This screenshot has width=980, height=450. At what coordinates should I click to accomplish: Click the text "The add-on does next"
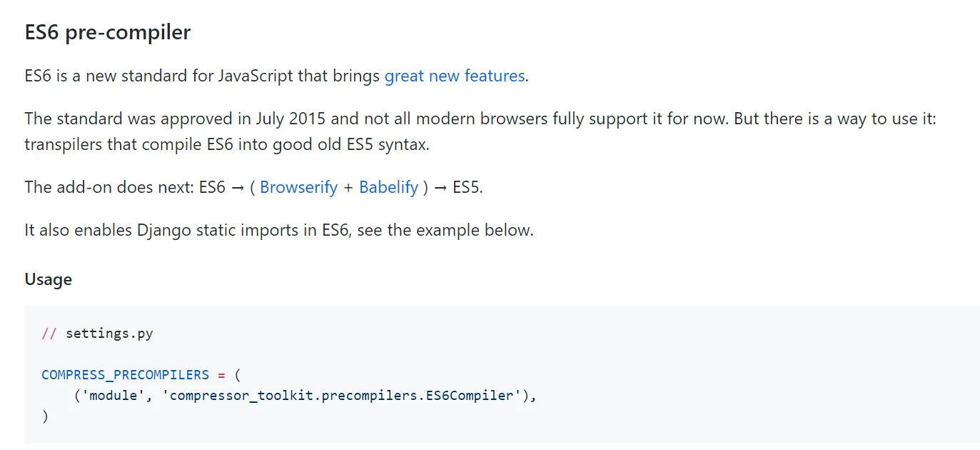[108, 187]
